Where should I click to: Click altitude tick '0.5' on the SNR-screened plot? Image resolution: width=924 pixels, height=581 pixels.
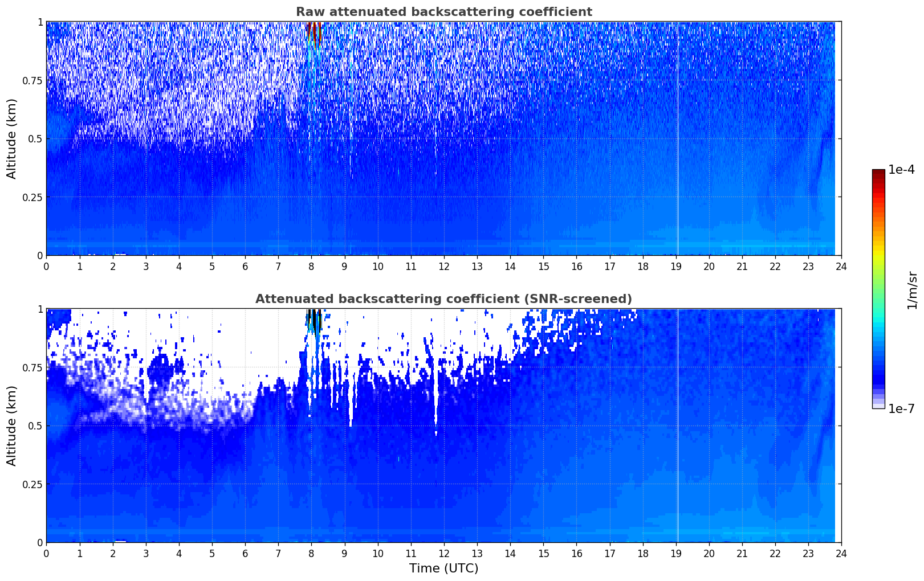(x=35, y=426)
